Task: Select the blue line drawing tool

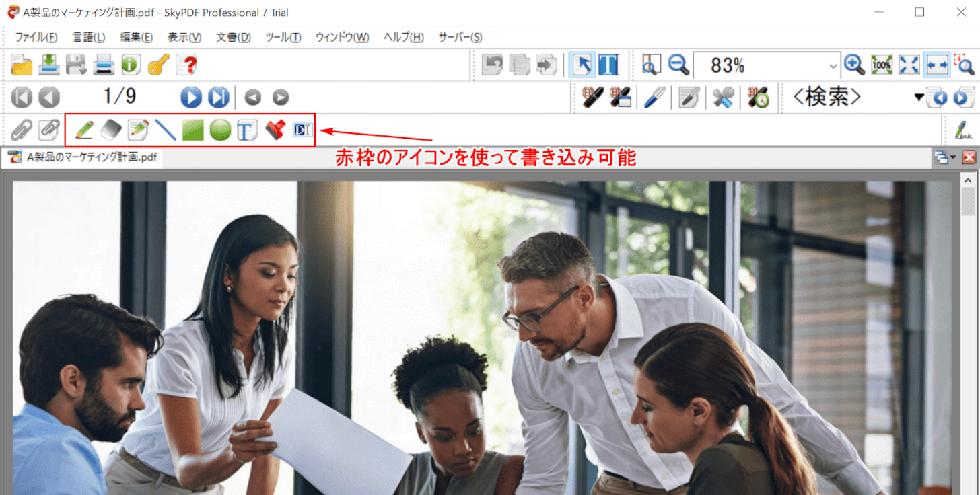Action: [x=165, y=130]
